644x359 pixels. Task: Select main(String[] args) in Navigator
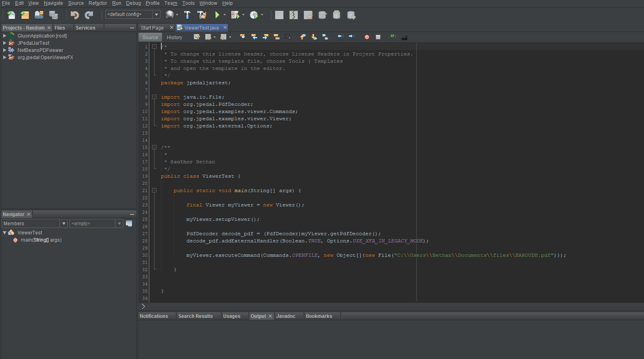point(41,240)
